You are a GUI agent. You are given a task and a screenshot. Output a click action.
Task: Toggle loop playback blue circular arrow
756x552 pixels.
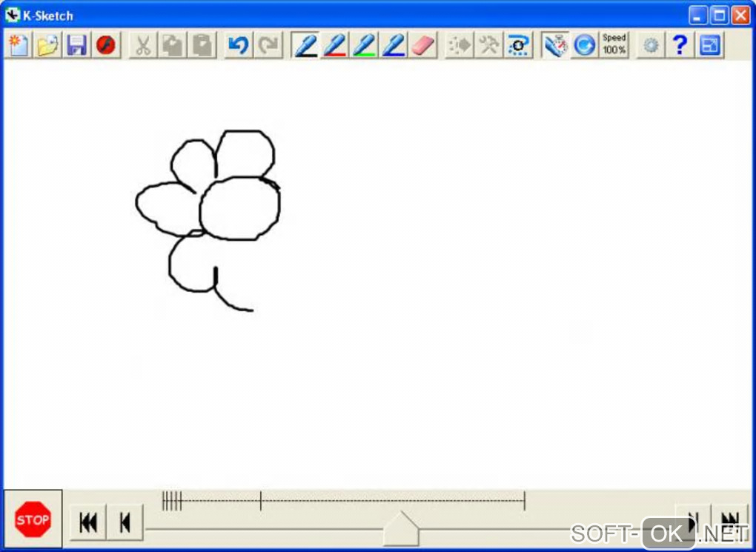(584, 46)
